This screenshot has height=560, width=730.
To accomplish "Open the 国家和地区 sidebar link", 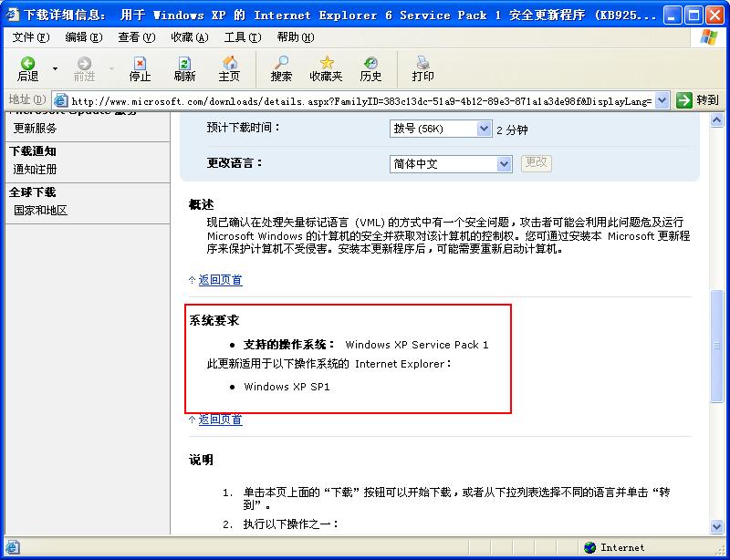I will point(40,210).
